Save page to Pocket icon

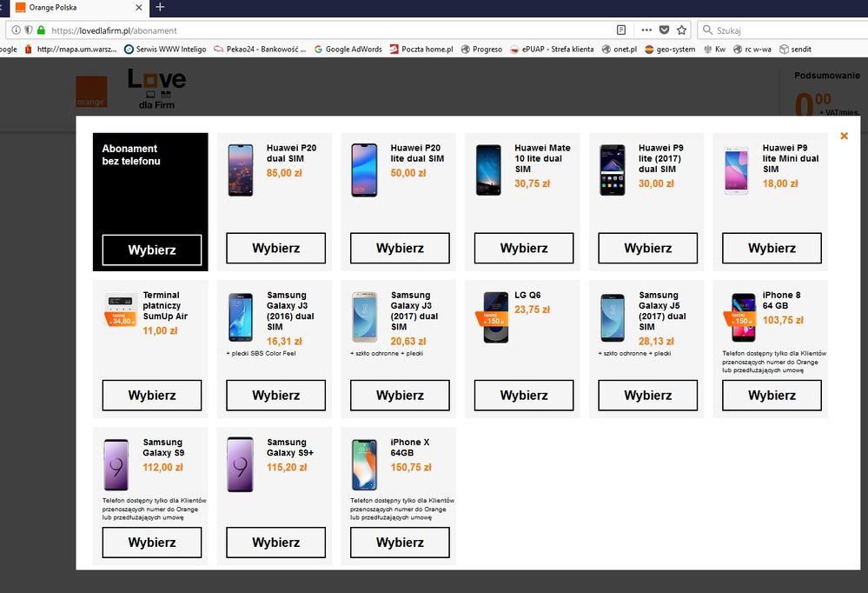665,30
